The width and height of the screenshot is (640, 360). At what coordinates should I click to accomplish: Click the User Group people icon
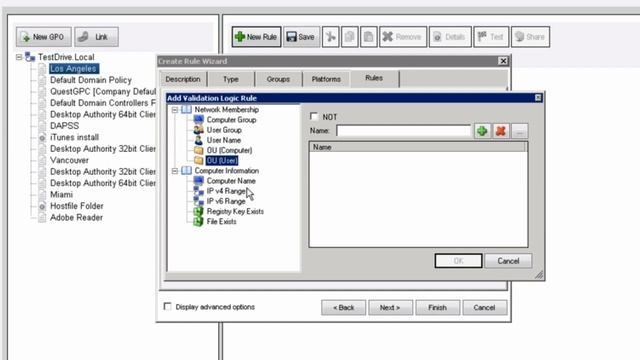pos(198,130)
